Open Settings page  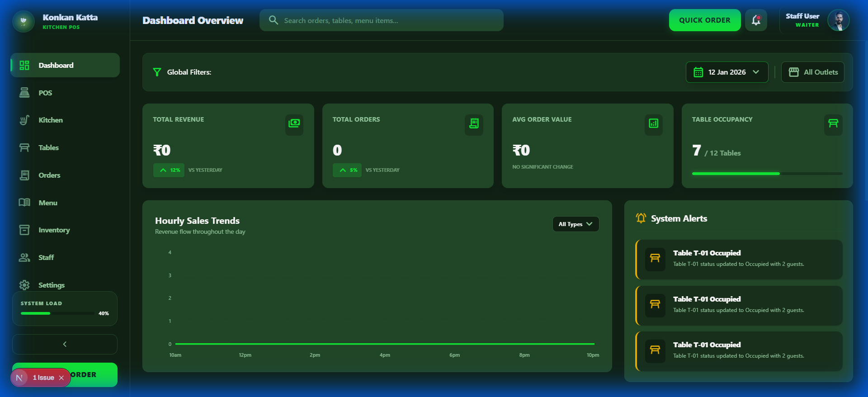click(x=65, y=285)
